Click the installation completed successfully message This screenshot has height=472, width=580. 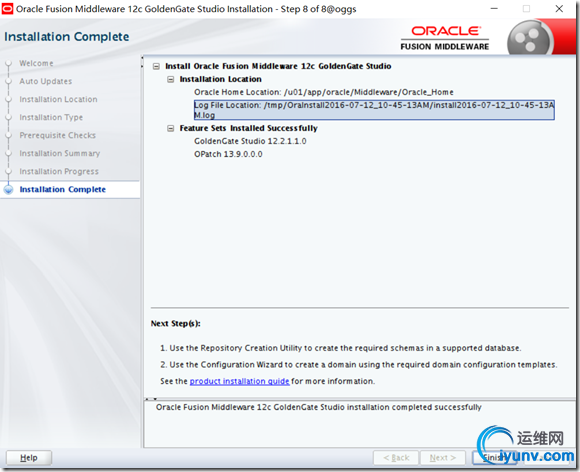(318, 407)
